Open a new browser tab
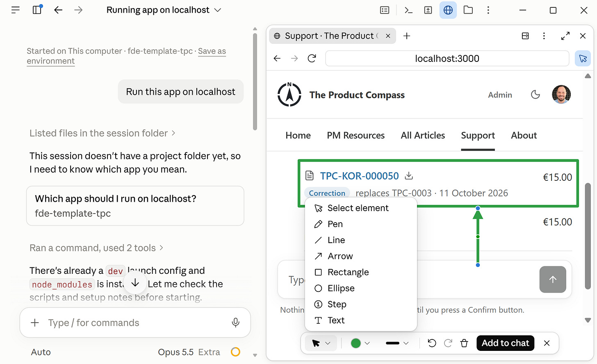 tap(407, 36)
